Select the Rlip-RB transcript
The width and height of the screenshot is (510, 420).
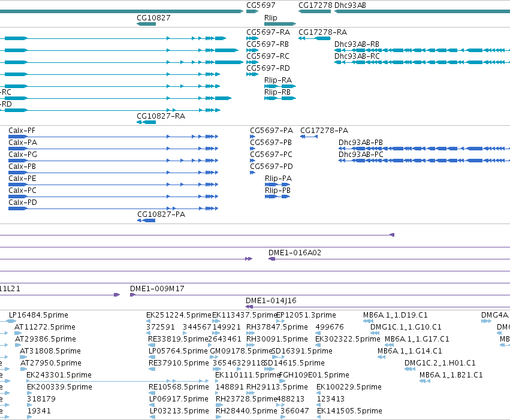(277, 92)
